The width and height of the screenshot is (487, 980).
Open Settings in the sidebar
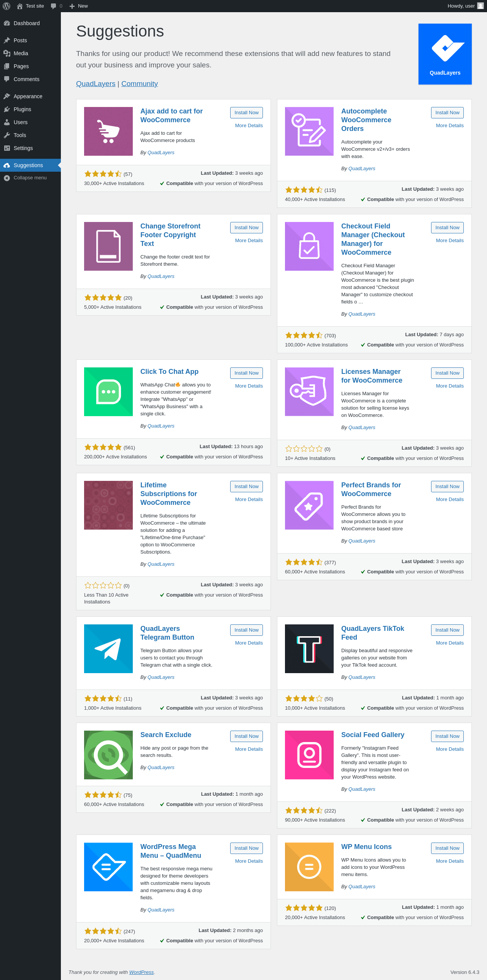tap(23, 148)
